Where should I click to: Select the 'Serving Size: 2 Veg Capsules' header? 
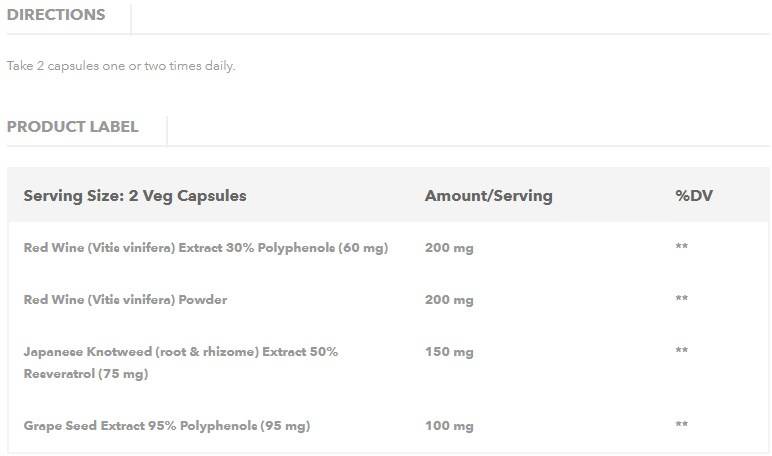click(135, 196)
